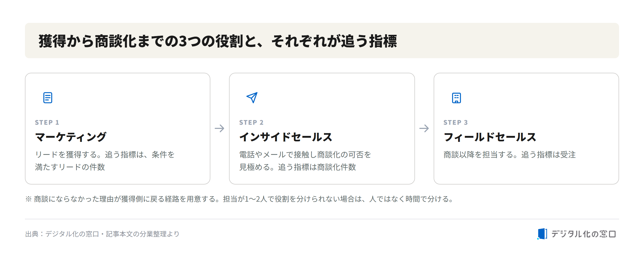This screenshot has width=644, height=264.
Task: Click the document icon above STEP 1
Action: (48, 98)
